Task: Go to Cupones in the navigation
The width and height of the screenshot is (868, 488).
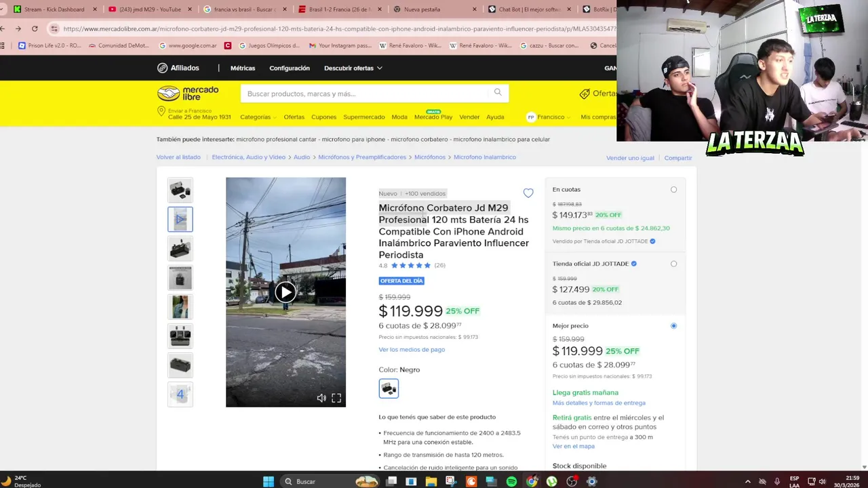Action: 323,117
